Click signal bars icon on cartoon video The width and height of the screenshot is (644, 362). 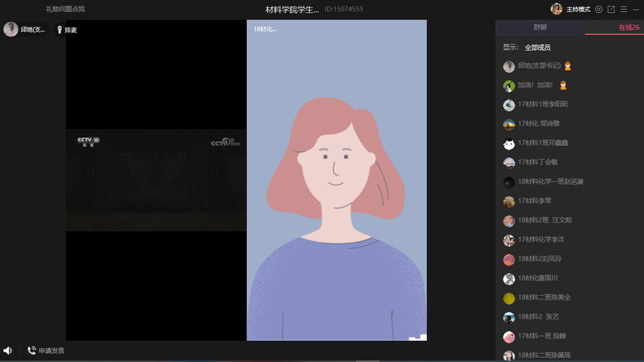point(416,337)
